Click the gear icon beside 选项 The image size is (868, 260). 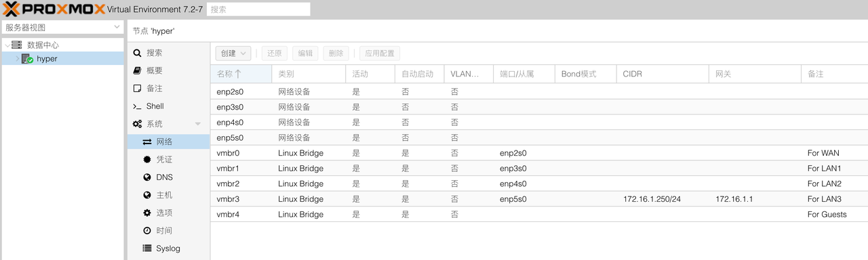coord(147,213)
